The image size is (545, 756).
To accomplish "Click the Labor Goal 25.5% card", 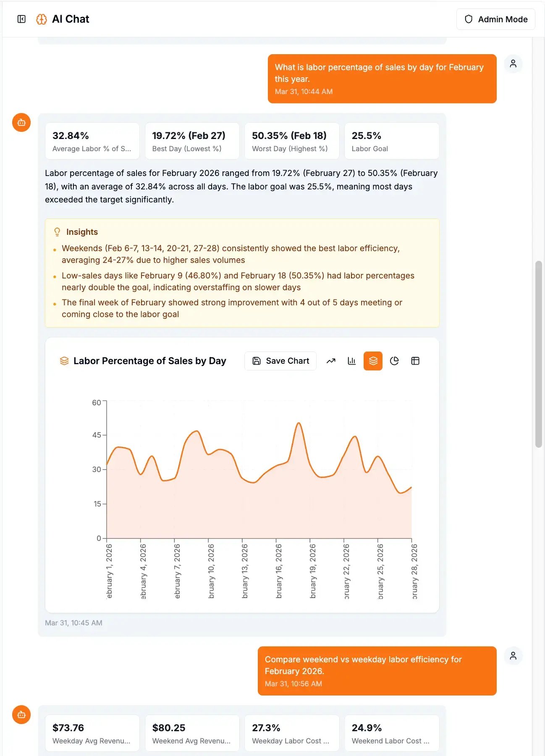I will [391, 141].
